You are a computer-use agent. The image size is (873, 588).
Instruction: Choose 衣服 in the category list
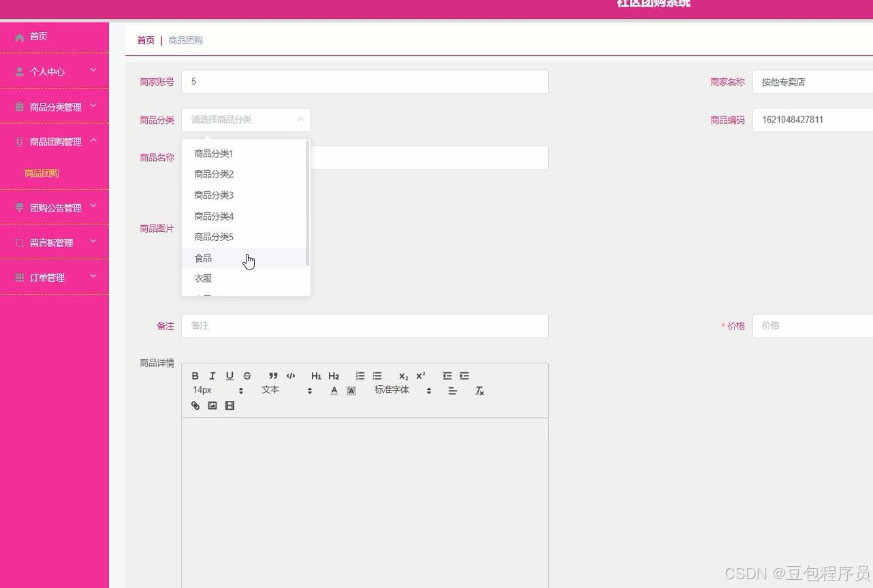[x=244, y=278]
